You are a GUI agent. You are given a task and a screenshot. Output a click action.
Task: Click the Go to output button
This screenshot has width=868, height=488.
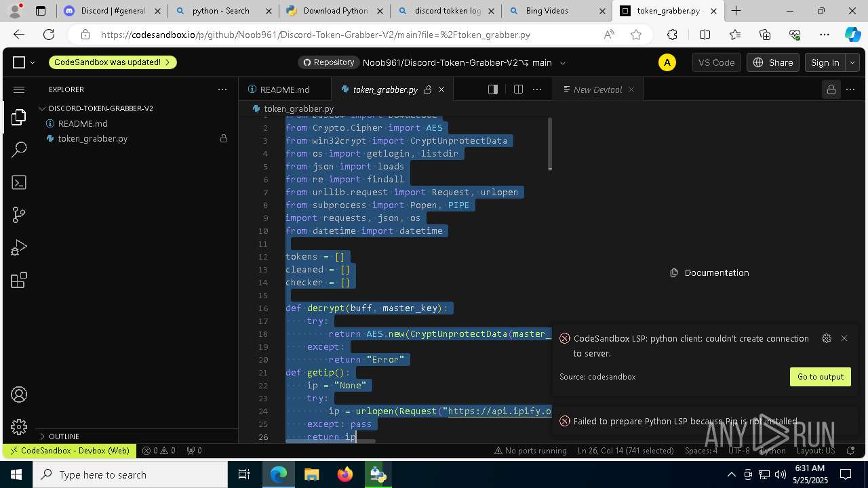821,377
